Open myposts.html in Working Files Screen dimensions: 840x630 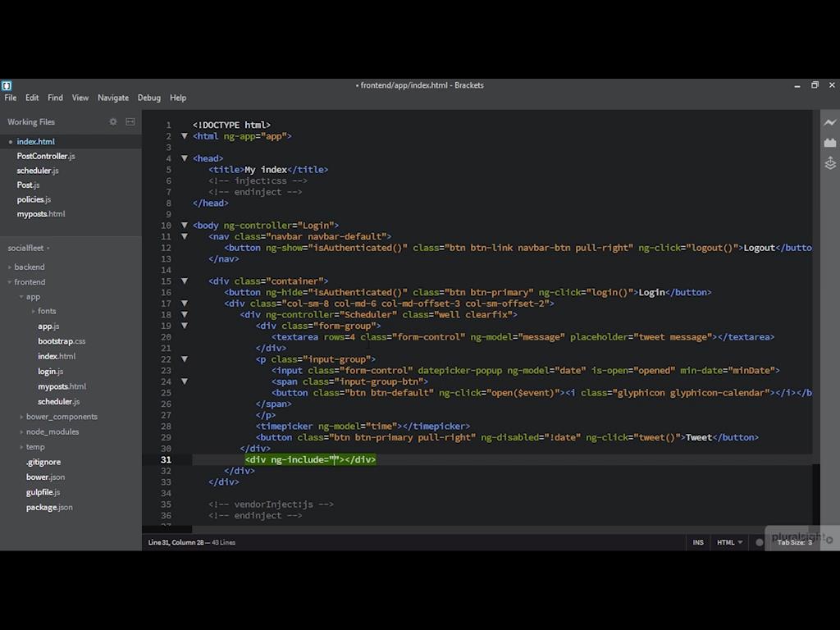[x=41, y=214]
